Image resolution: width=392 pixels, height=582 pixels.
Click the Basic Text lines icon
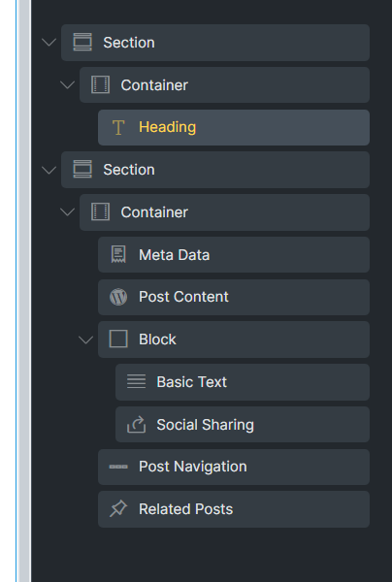click(x=136, y=381)
